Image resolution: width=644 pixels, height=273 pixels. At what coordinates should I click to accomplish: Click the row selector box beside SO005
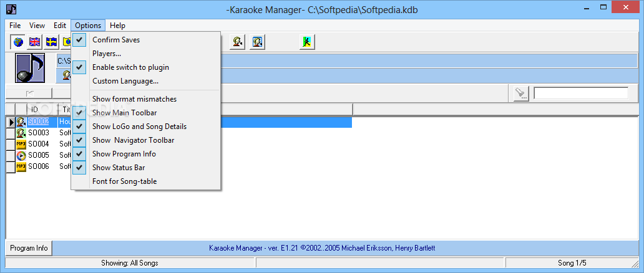coord(11,155)
